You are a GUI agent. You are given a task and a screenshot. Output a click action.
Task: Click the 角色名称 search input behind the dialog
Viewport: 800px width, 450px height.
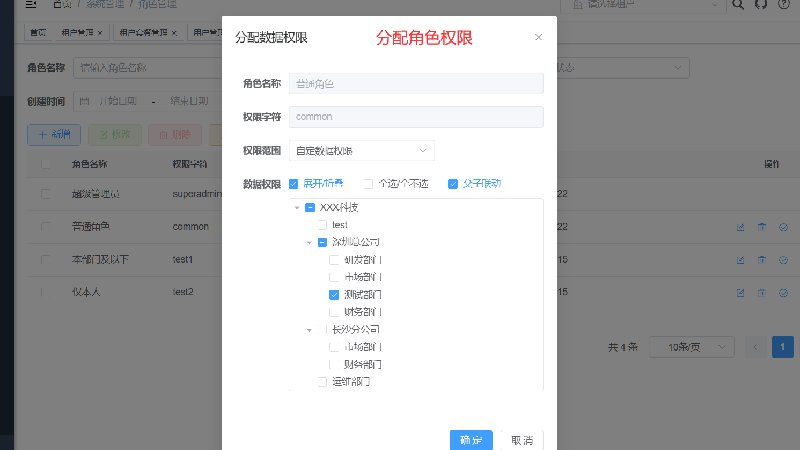tap(148, 68)
